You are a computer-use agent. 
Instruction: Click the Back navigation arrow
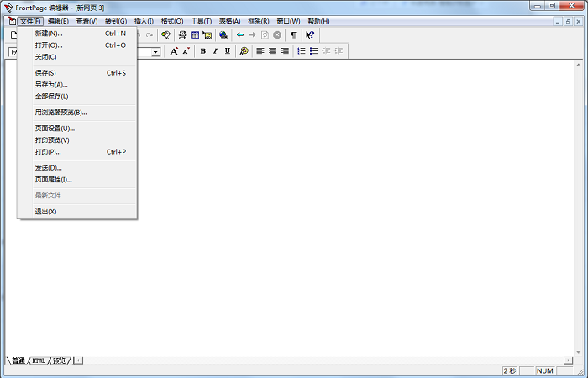[240, 35]
